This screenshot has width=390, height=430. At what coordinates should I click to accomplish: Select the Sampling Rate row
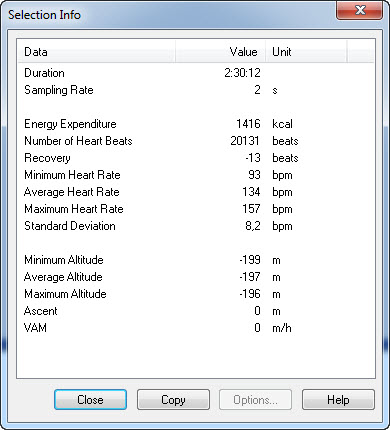click(196, 90)
